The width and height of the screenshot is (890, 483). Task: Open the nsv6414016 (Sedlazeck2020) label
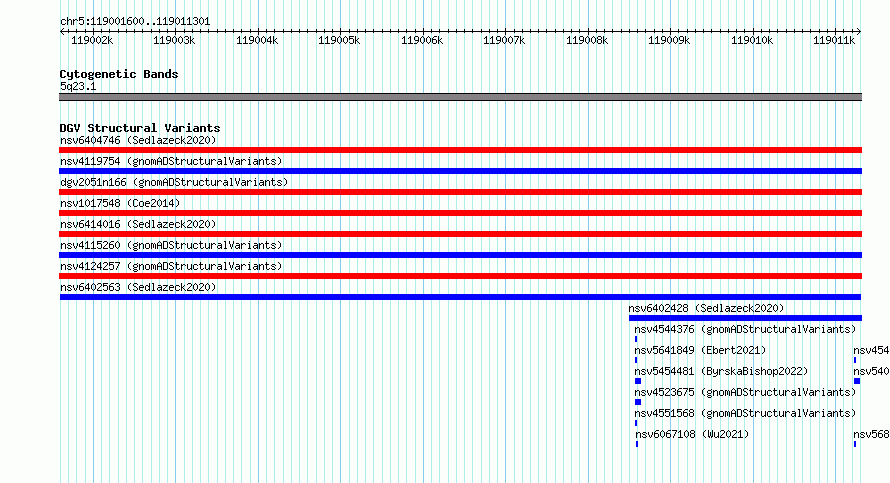pyautogui.click(x=138, y=224)
